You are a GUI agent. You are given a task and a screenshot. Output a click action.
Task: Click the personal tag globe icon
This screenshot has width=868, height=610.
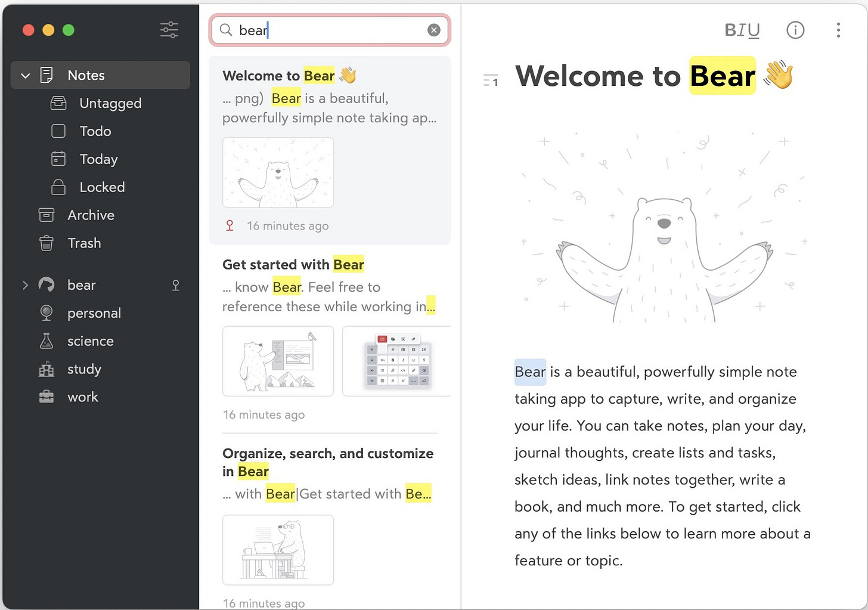[x=46, y=312]
